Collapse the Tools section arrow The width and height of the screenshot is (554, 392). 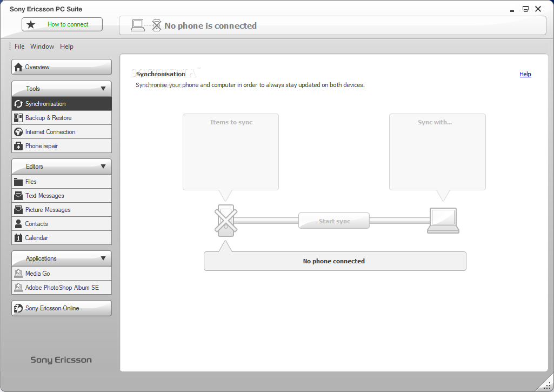click(103, 89)
